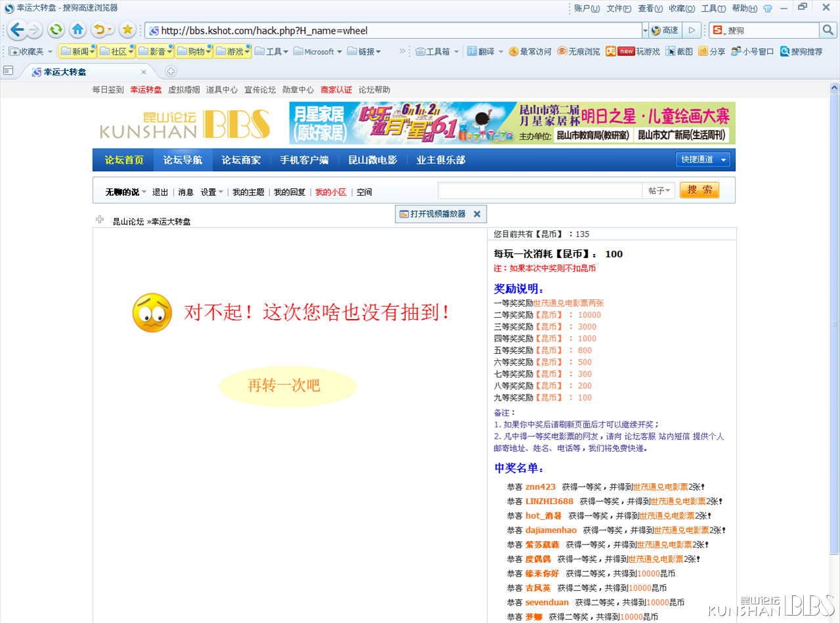Refresh the page with the green reload icon

tap(56, 30)
